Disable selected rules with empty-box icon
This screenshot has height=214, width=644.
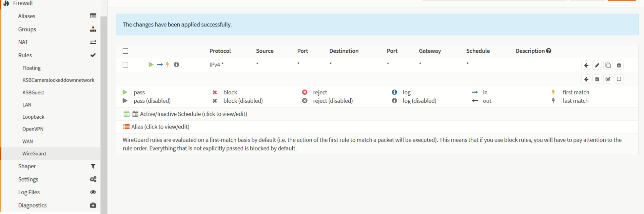tap(619, 79)
